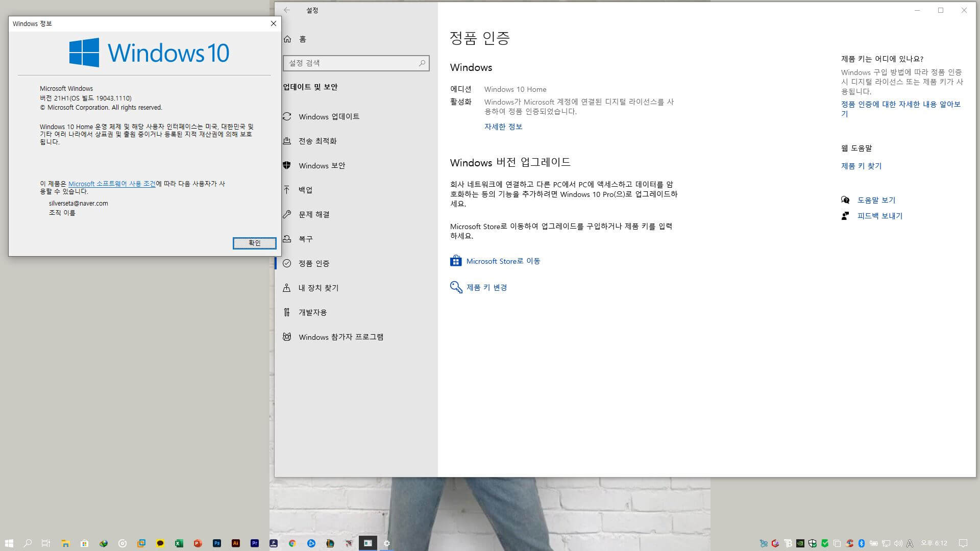Launch Illustrator from the taskbar
Screen dimensions: 980x551
coord(236,543)
